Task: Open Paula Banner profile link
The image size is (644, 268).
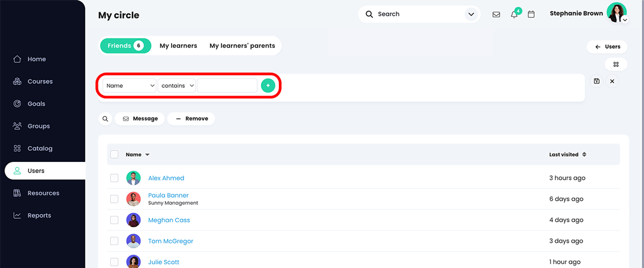Action: 168,195
